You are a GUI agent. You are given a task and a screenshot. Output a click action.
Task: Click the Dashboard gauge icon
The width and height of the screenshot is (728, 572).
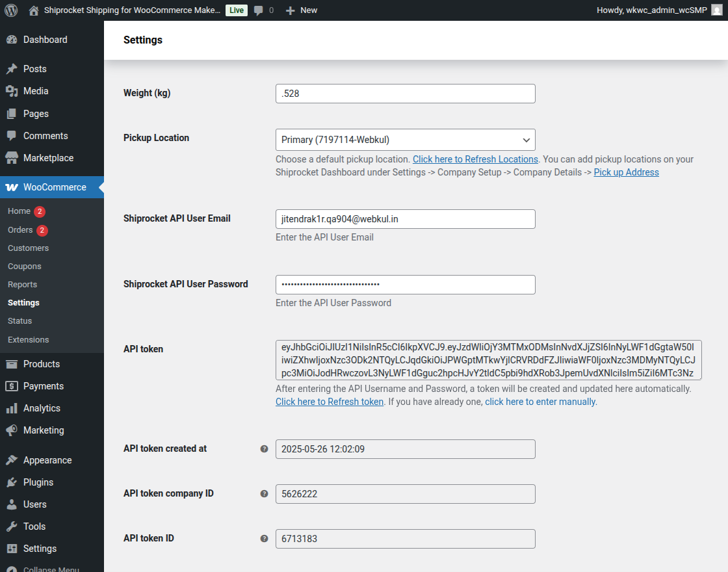pos(12,40)
